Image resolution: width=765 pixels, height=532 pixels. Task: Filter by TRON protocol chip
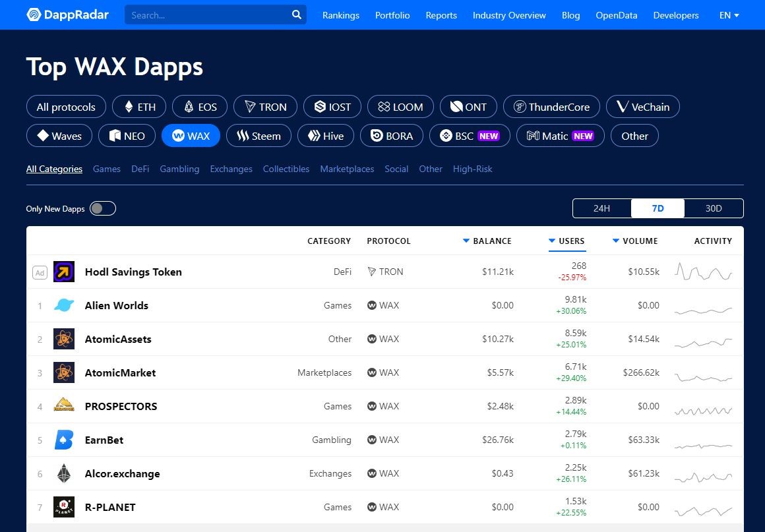point(265,107)
